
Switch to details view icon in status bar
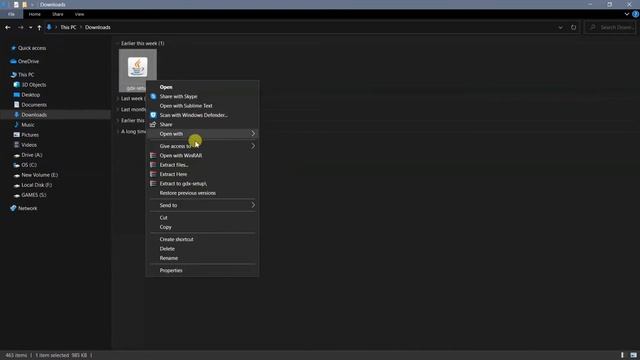622,356
